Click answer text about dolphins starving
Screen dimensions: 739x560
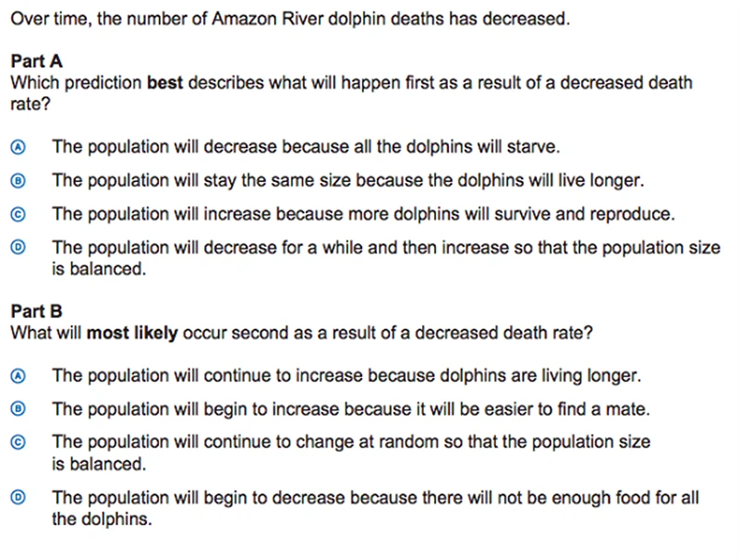(306, 147)
